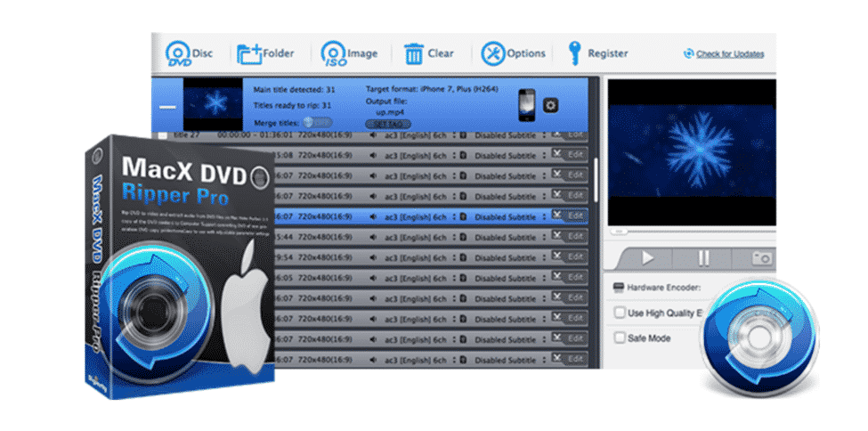Load a DVD with the Disc button
The width and height of the screenshot is (868, 431).
(189, 53)
